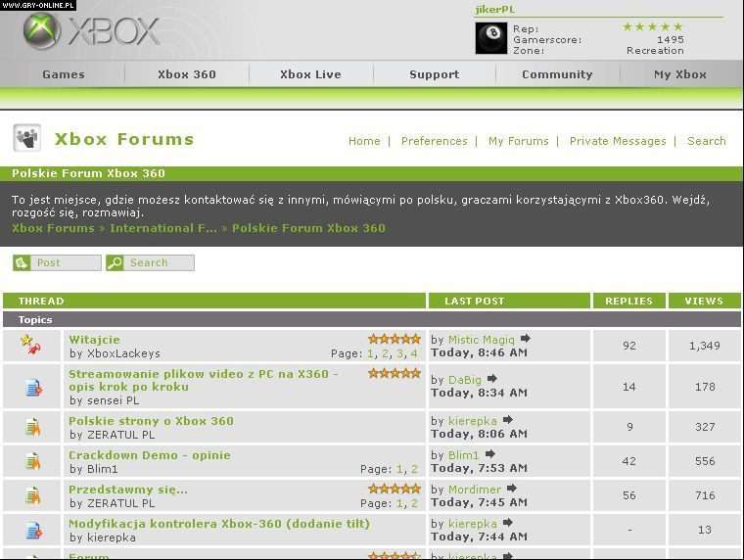This screenshot has height=560, width=744.
Task: Click last post arrow next to Mordimer
Action: (512, 489)
